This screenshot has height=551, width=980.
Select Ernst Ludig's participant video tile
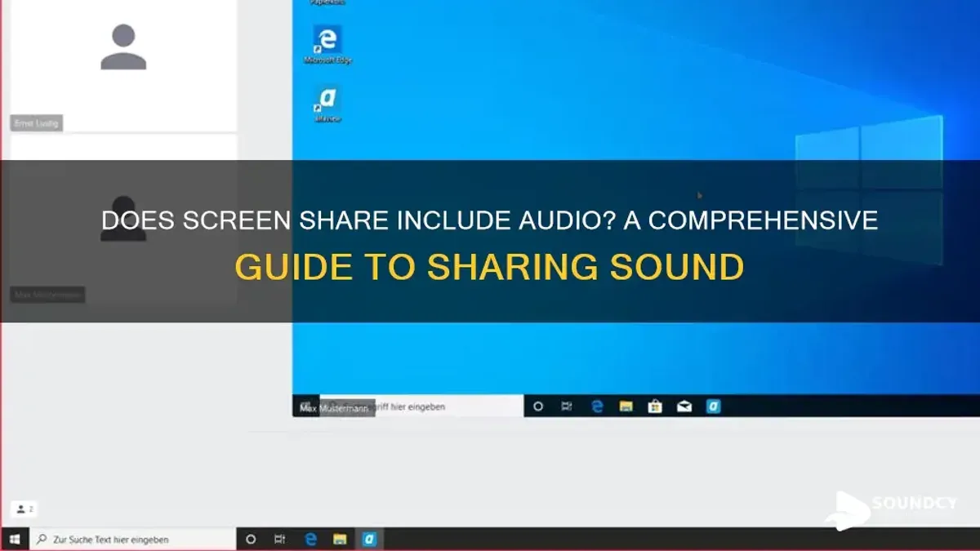click(x=123, y=65)
